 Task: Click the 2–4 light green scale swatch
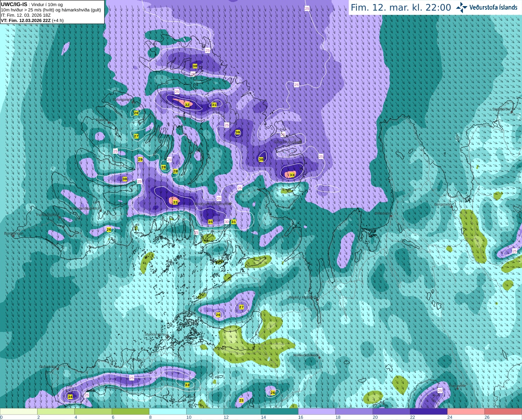pyautogui.click(x=56, y=411)
